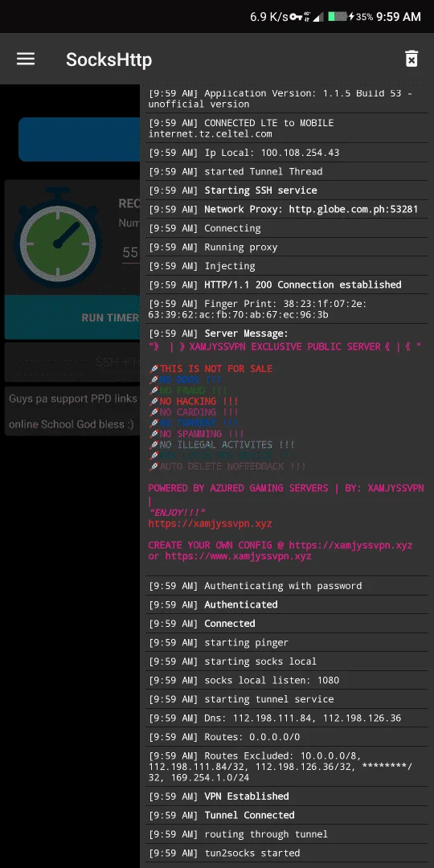Screen dimensions: 434x868
Task: Tap the starting tunnel service entry
Action: pos(287,699)
